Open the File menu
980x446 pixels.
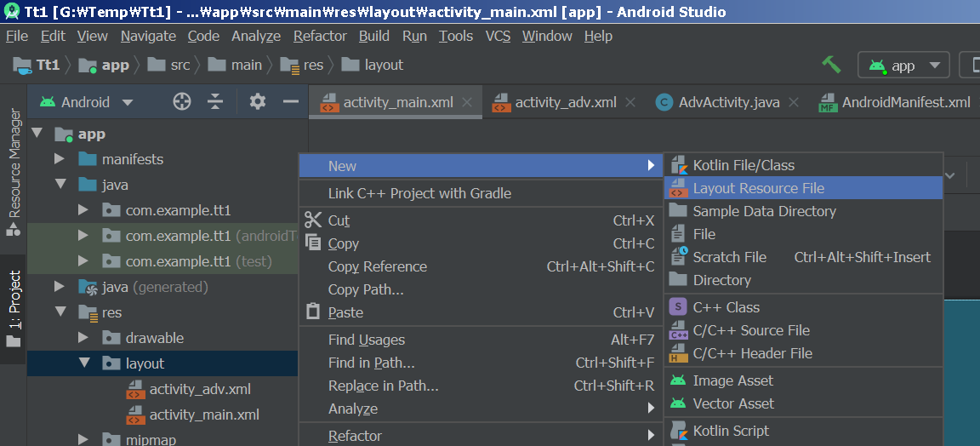pos(17,37)
